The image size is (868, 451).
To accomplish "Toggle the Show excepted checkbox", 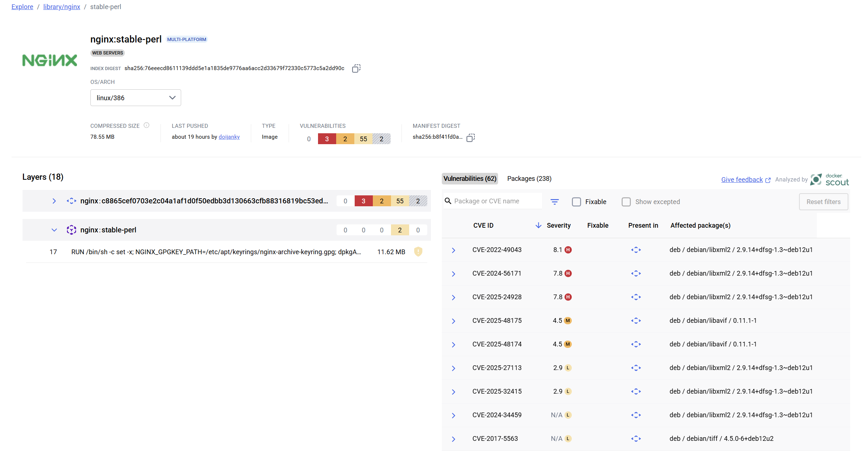I will coord(626,202).
